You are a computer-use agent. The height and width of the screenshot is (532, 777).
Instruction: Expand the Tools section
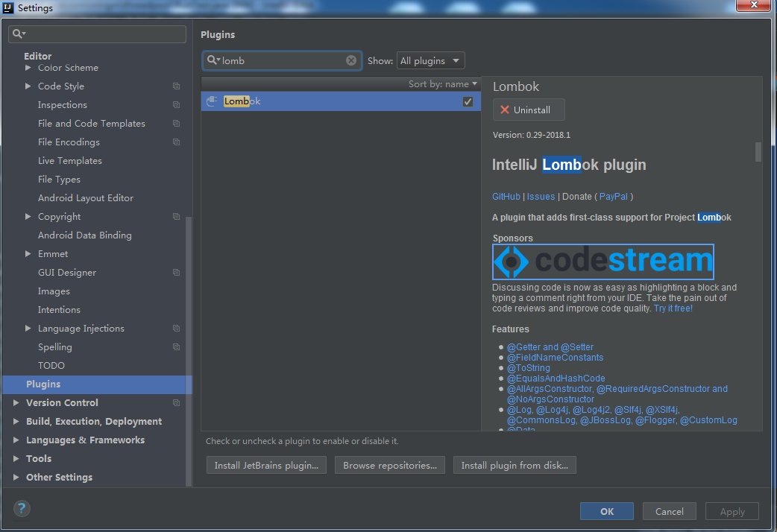(16, 459)
